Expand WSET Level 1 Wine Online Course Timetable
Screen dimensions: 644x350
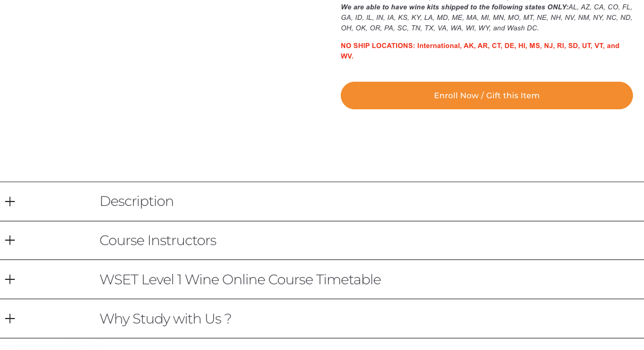(x=240, y=279)
